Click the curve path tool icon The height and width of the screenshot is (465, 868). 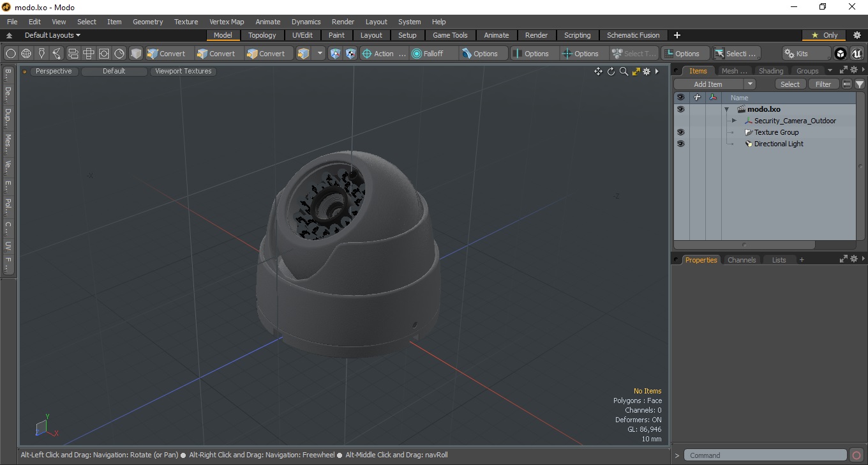click(57, 54)
